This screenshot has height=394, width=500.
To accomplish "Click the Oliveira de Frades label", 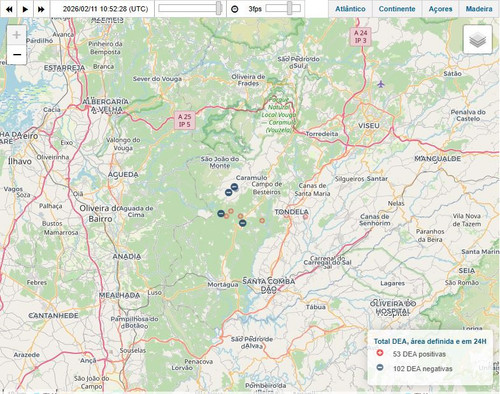I will pos(248,80).
